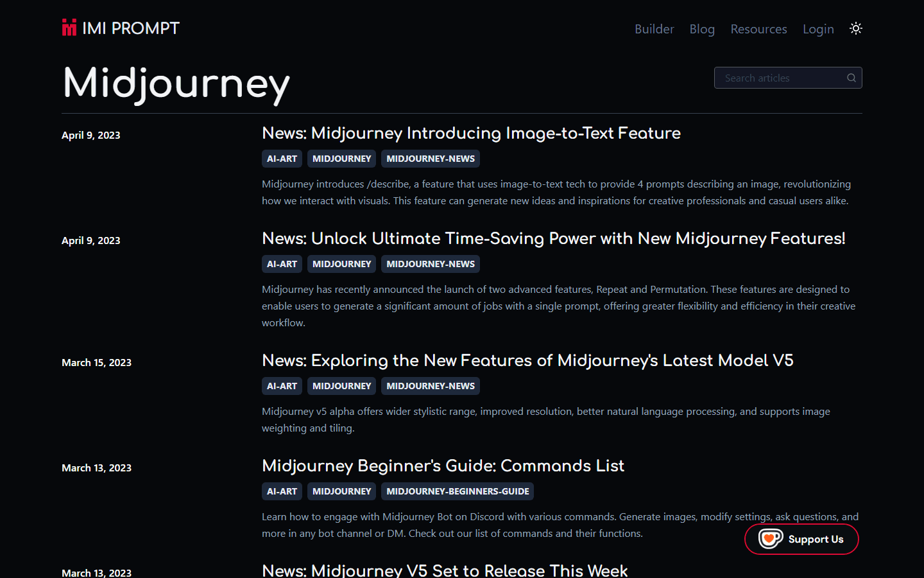Click the IMI Prompt logo icon

tap(69, 28)
